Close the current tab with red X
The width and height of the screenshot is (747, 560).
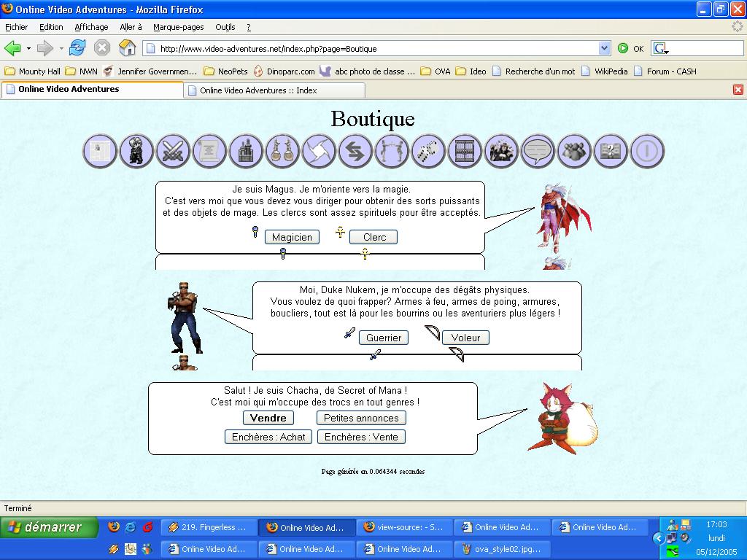coord(738,90)
